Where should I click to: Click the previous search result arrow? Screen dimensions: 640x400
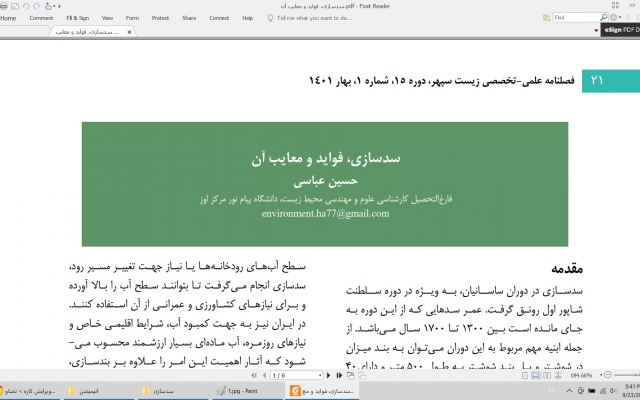pyautogui.click(x=628, y=18)
